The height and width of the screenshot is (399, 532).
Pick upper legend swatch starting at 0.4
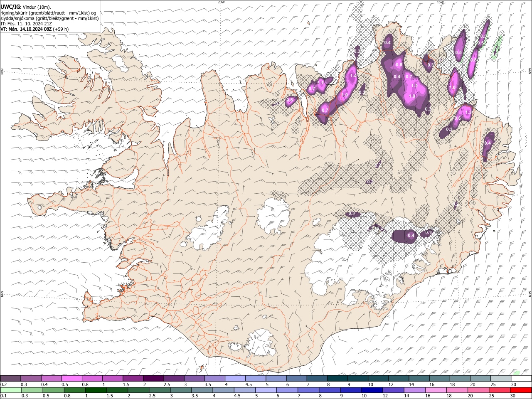(x=52, y=378)
